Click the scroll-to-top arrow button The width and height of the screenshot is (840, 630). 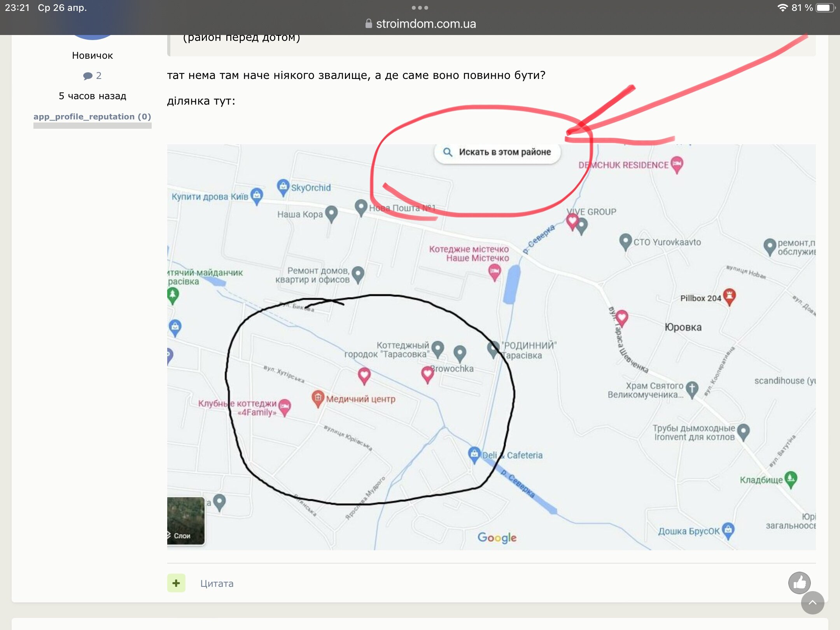click(x=812, y=603)
